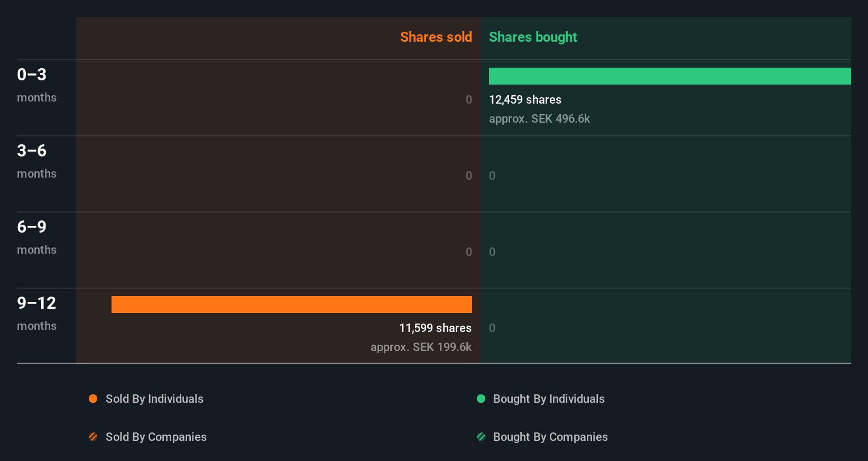Click the 9–12 months row label
The height and width of the screenshot is (461, 868).
coord(36,313)
